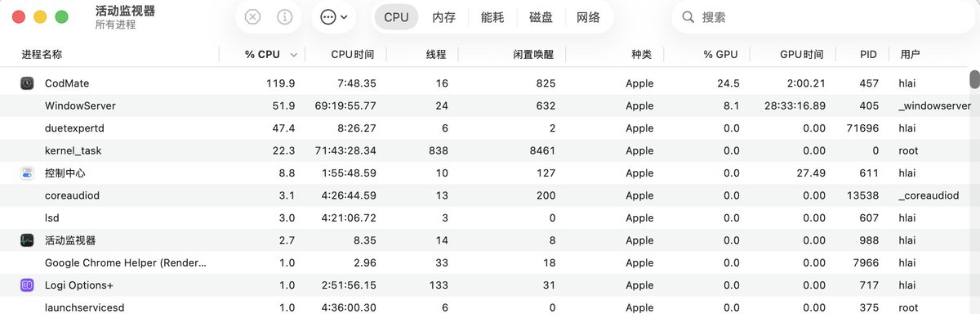
Task: Click the Logi Options+ app icon
Action: point(27,285)
